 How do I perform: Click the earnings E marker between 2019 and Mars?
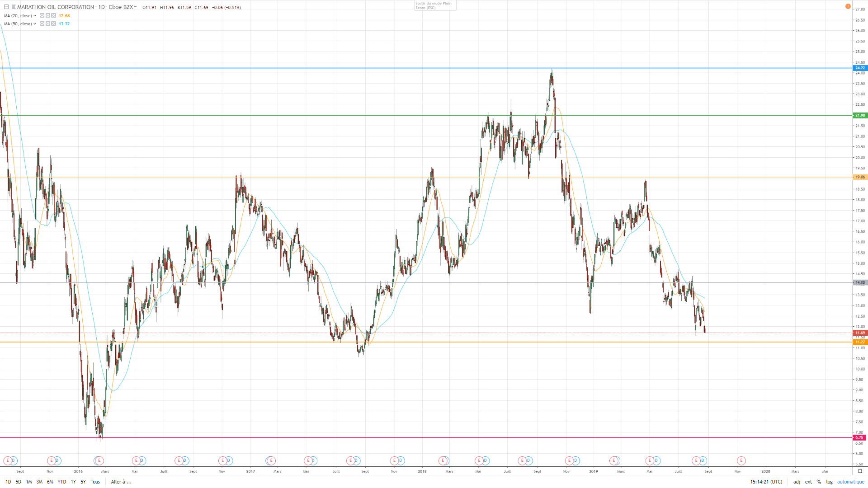pyautogui.click(x=613, y=461)
